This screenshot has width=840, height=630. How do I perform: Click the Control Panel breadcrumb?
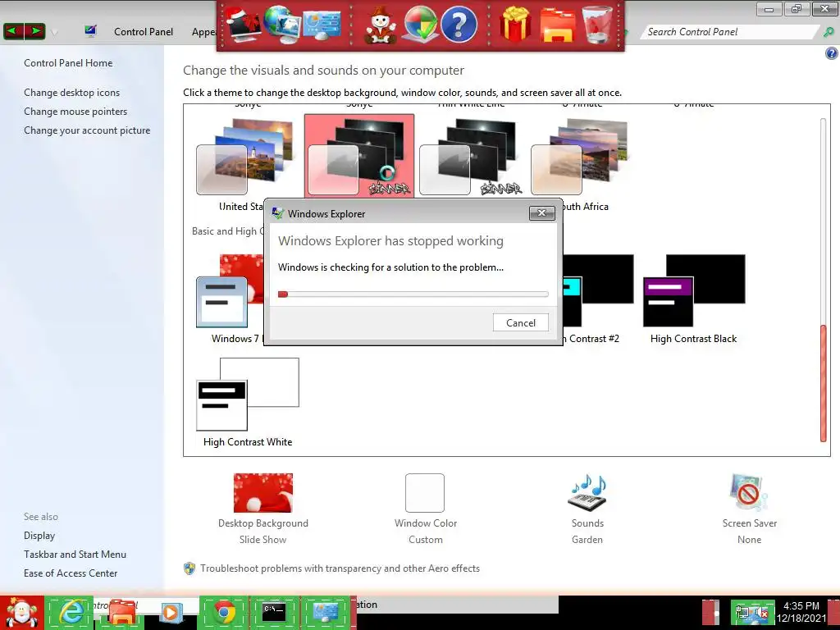pos(144,32)
